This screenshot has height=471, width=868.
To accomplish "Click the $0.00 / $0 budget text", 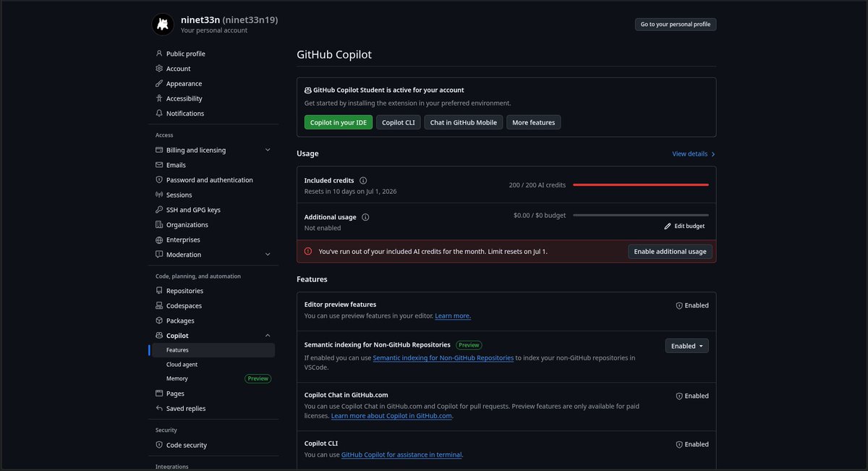I will pyautogui.click(x=540, y=215).
